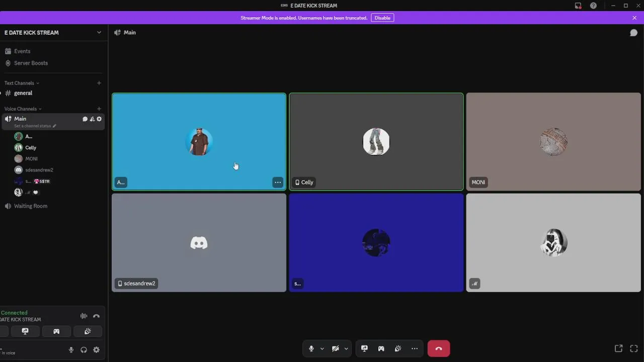
Task: Focus sdesandrew2's video tile
Action: 199,243
